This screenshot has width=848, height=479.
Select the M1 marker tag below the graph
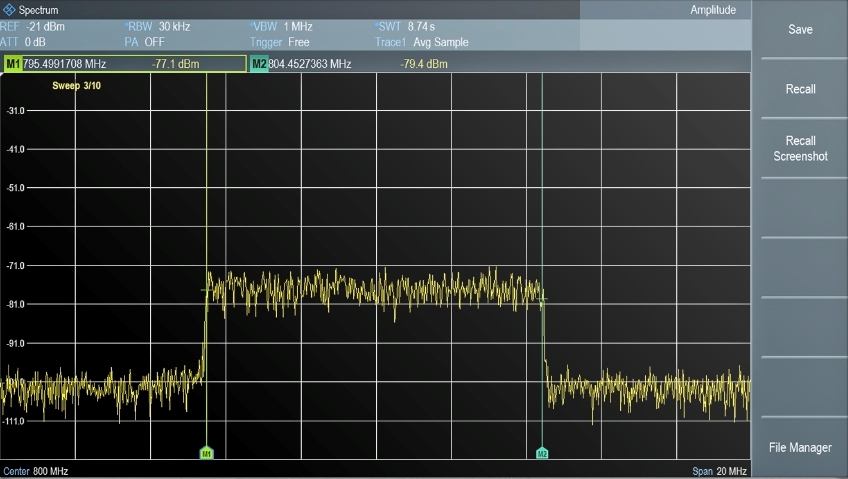206,453
